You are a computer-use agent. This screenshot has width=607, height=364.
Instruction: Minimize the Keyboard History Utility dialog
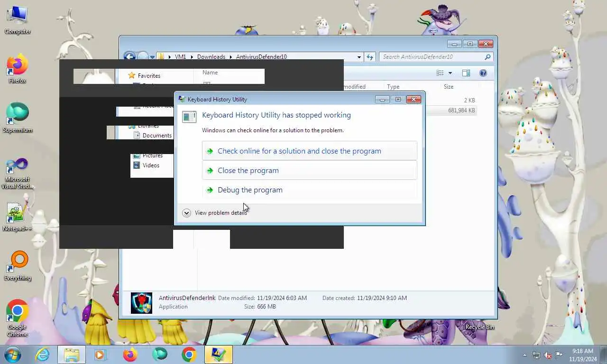coord(382,99)
